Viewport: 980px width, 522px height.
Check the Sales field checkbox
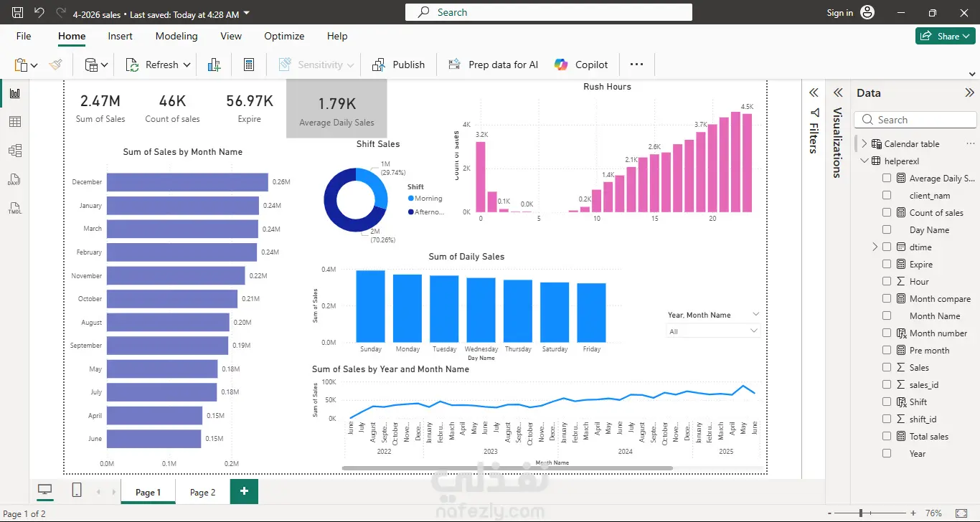pyautogui.click(x=887, y=367)
